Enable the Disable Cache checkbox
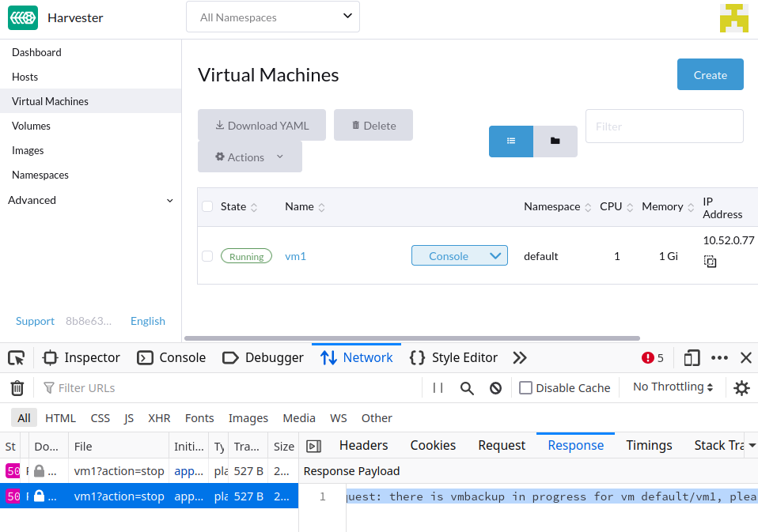The width and height of the screenshot is (758, 532). 525,387
